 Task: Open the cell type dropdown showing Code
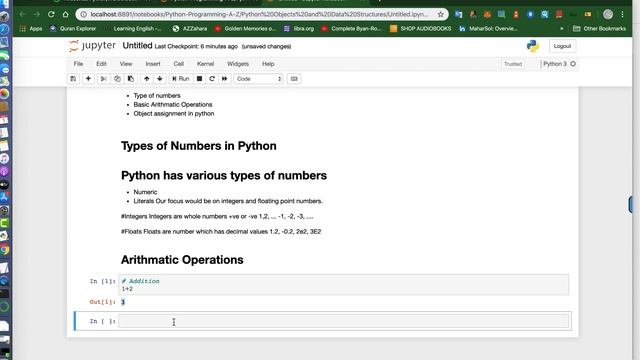click(258, 79)
